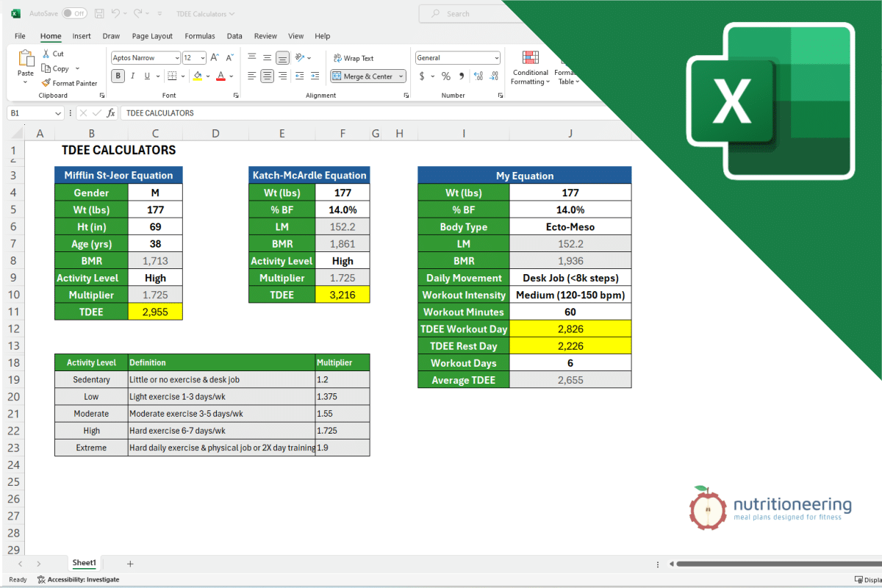Switch to the Data tab
The image size is (882, 588).
234,36
